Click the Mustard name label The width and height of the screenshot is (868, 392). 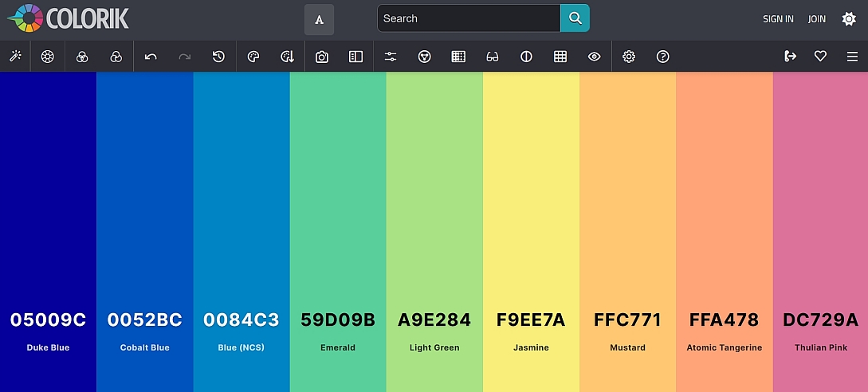pyautogui.click(x=628, y=347)
